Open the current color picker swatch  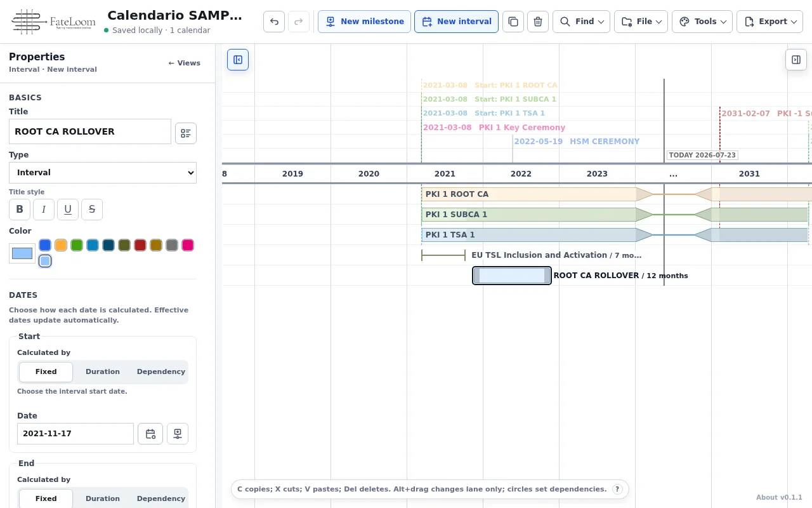coord(22,253)
